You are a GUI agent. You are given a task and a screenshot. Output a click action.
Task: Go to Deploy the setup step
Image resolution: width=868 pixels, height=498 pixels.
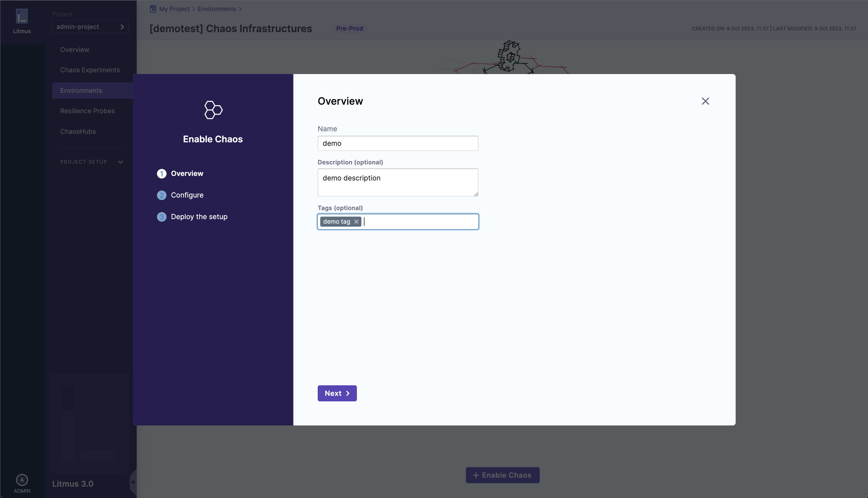pyautogui.click(x=199, y=217)
